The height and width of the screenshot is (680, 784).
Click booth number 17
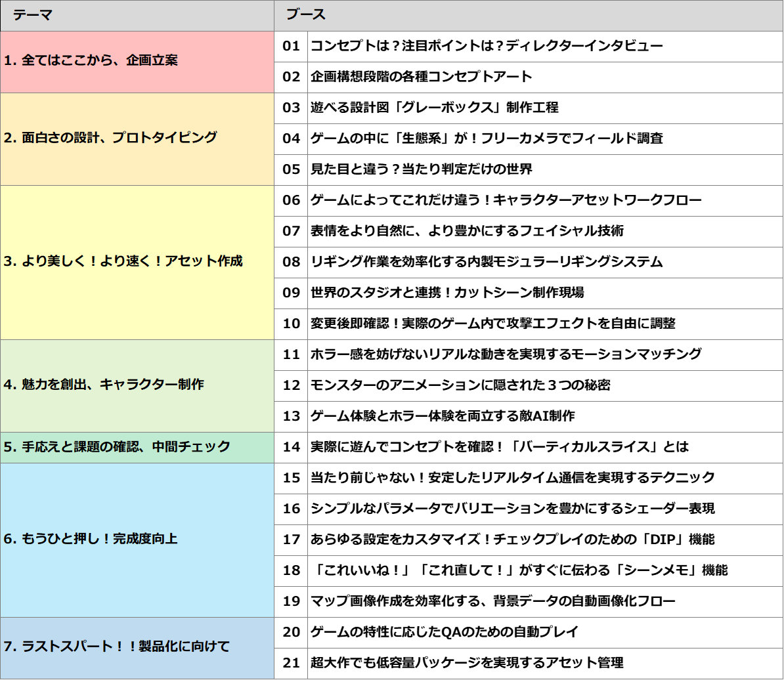291,540
